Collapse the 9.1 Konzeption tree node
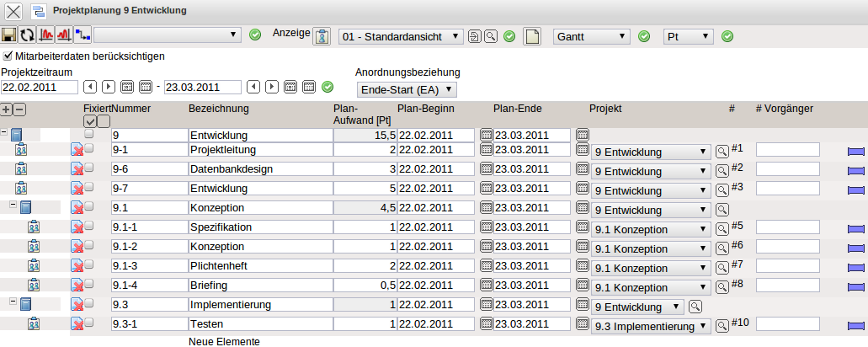Image resolution: width=868 pixels, height=347 pixels. [x=13, y=205]
